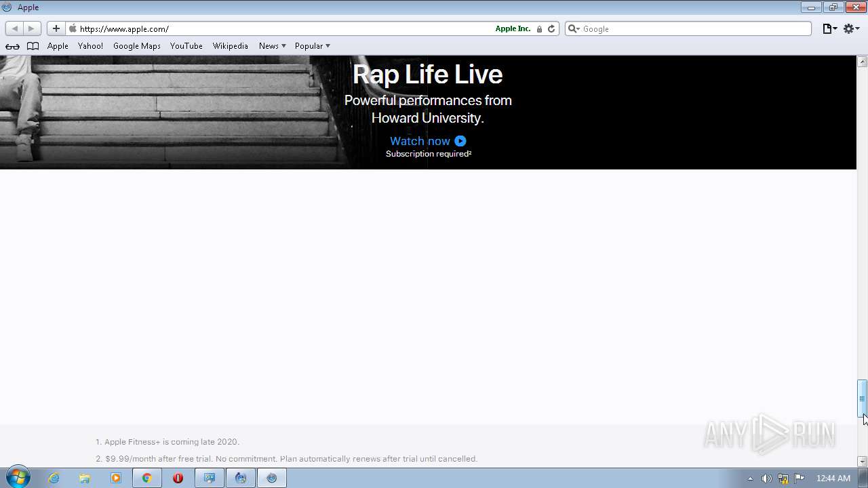The height and width of the screenshot is (488, 868).
Task: Open the YouTube bookmark
Action: tap(186, 46)
